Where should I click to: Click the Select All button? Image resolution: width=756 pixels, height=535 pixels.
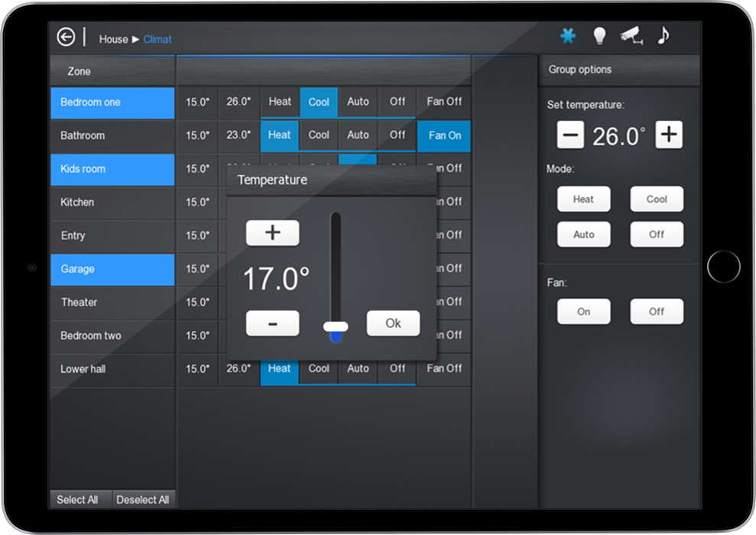click(78, 500)
